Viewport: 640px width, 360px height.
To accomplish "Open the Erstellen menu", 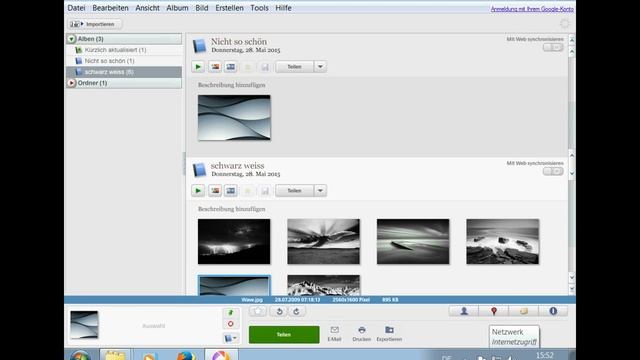I will pyautogui.click(x=229, y=8).
